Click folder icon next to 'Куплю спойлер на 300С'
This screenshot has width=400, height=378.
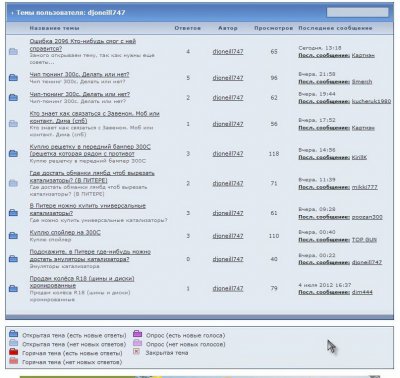tap(13, 236)
